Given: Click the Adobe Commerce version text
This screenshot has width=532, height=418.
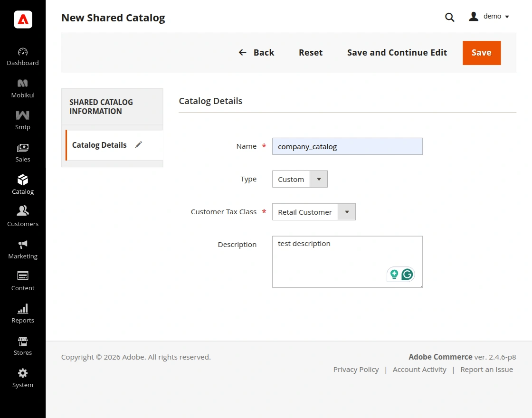Looking at the screenshot, I should tap(462, 357).
